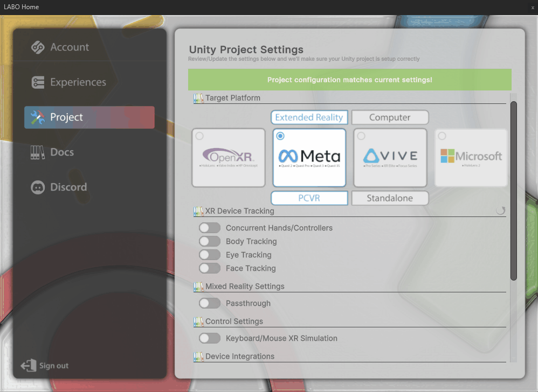Click the XR Device Tracking section icon
Screen dimensions: 538x392
pos(198,212)
